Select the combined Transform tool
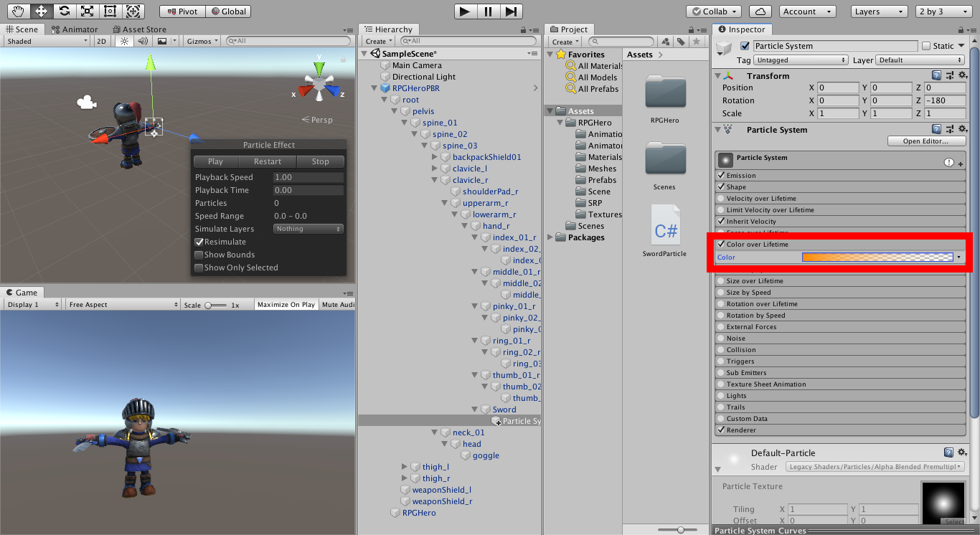 (133, 11)
